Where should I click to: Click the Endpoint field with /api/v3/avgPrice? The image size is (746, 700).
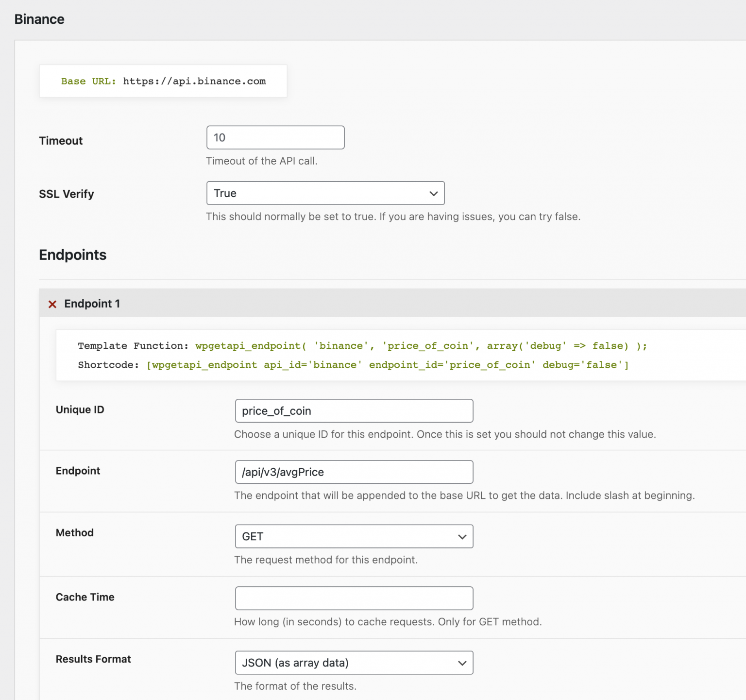[x=354, y=472]
